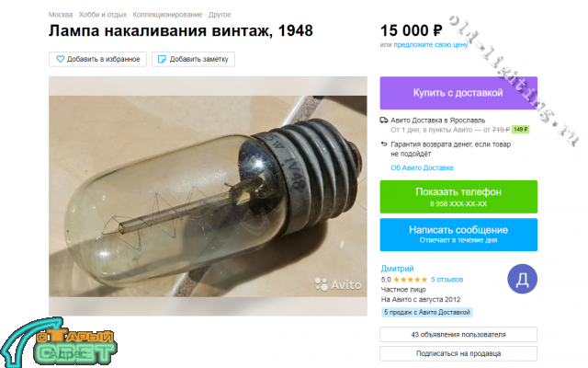Screen dimensions: 588x368
Task: Click предложите свою цену link
Action: coord(431,45)
